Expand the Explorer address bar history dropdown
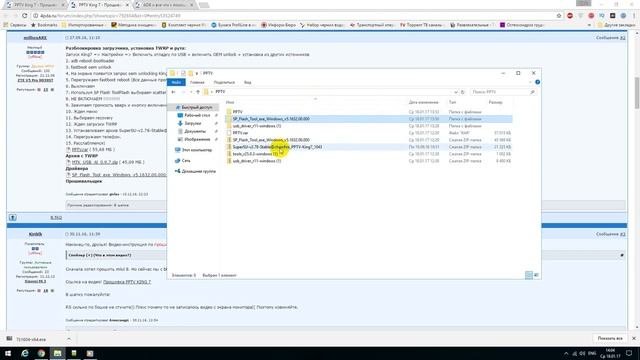640x360 pixels. pos(456,92)
